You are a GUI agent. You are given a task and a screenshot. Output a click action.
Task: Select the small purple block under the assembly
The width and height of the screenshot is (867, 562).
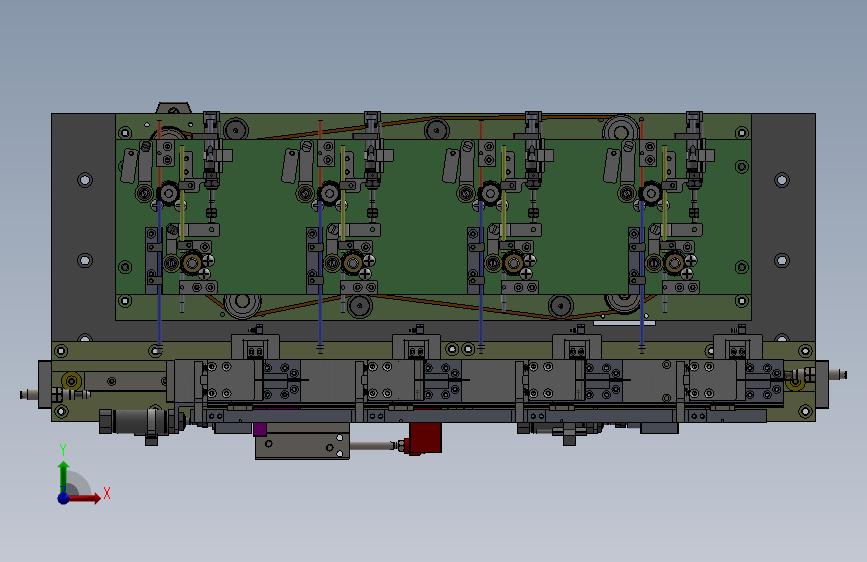pos(260,429)
